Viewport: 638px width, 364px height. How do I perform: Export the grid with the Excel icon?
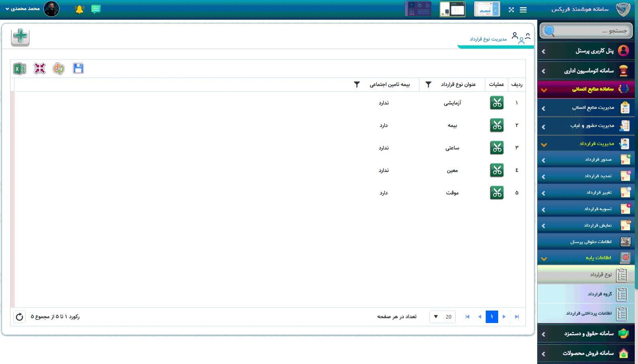(x=19, y=69)
